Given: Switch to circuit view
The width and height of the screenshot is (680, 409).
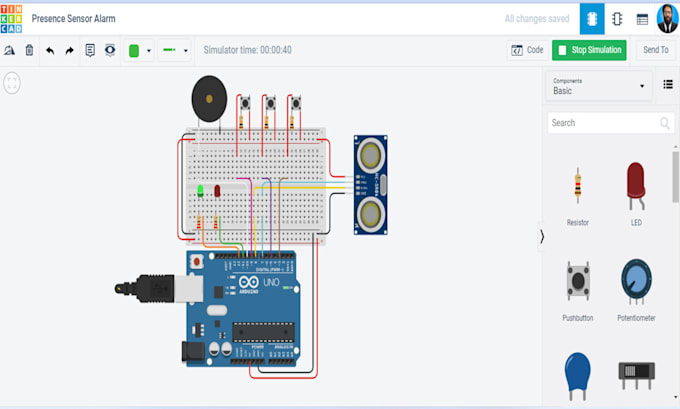Looking at the screenshot, I should (x=592, y=19).
